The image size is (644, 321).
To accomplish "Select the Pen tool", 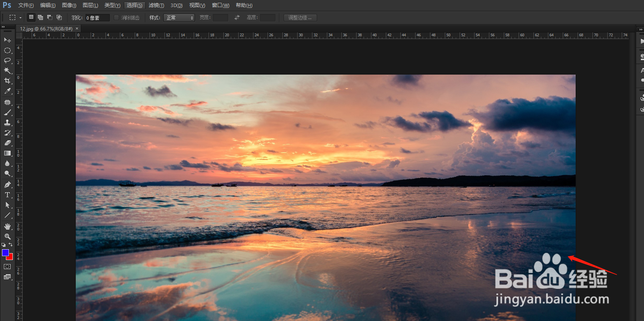I will tap(7, 185).
